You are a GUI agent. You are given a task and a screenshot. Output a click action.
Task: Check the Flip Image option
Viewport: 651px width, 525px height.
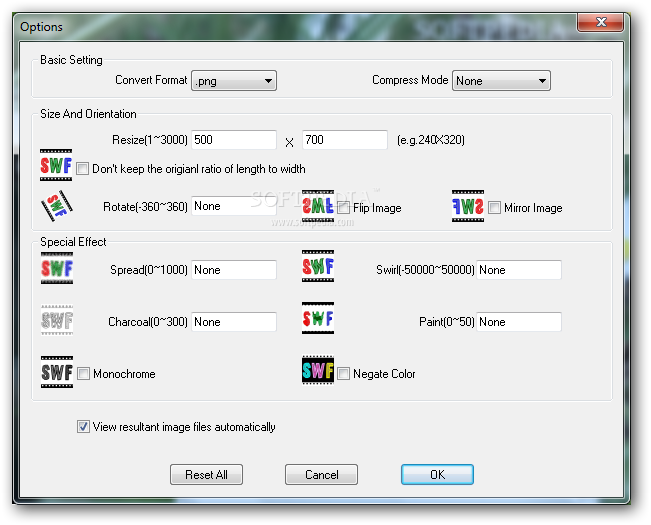(343, 208)
